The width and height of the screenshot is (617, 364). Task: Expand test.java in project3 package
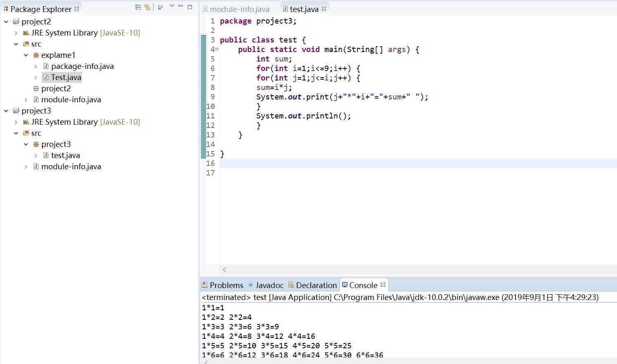[36, 155]
